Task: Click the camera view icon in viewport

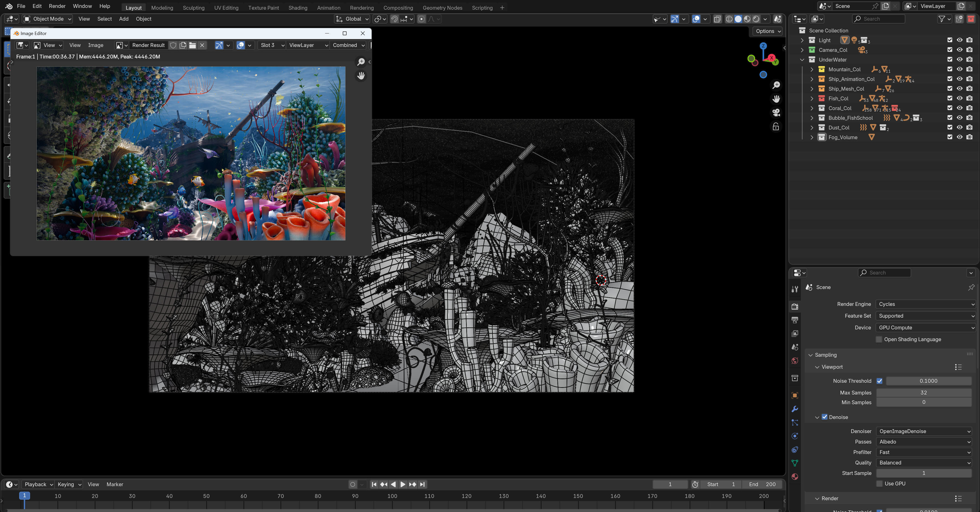Action: 776,113
